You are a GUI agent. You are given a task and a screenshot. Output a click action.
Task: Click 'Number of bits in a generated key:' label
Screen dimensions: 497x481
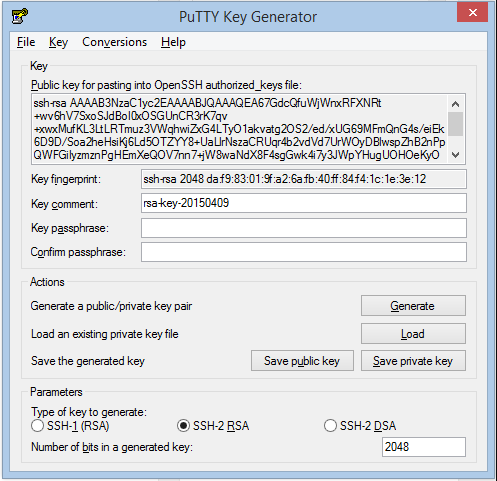pyautogui.click(x=112, y=447)
